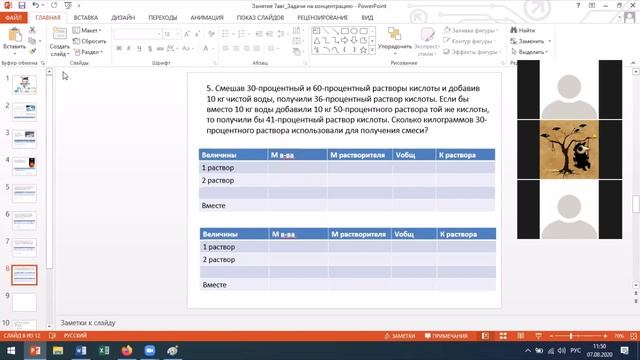Image resolution: width=640 pixels, height=360 pixels.
Task: Click the Упорядочить (Arrange) icon
Action: click(x=394, y=34)
